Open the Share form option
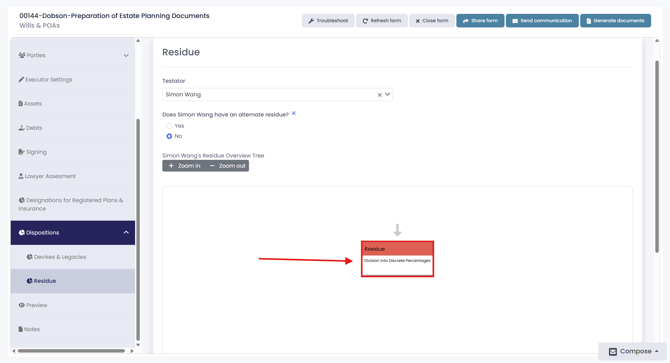Viewport: 670px width, 363px height. point(480,20)
